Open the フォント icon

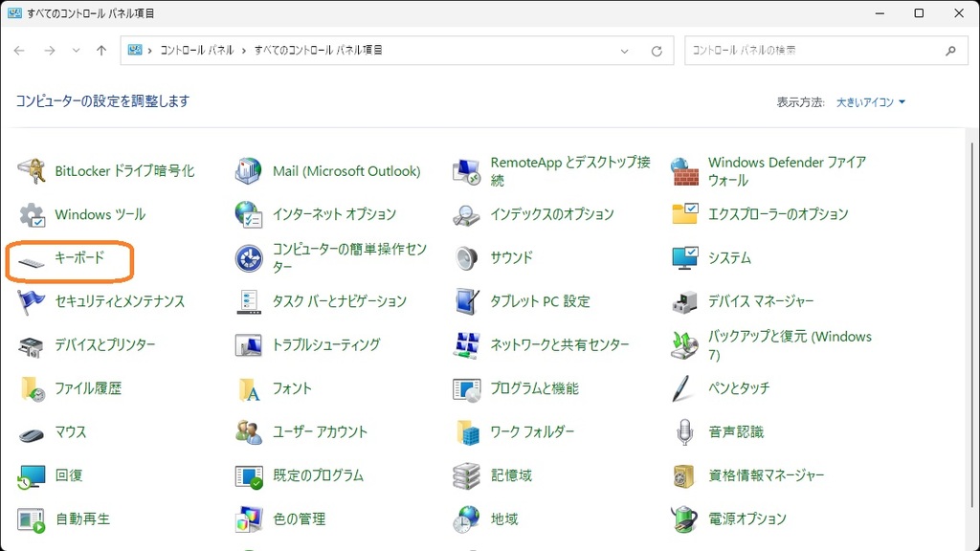point(249,388)
